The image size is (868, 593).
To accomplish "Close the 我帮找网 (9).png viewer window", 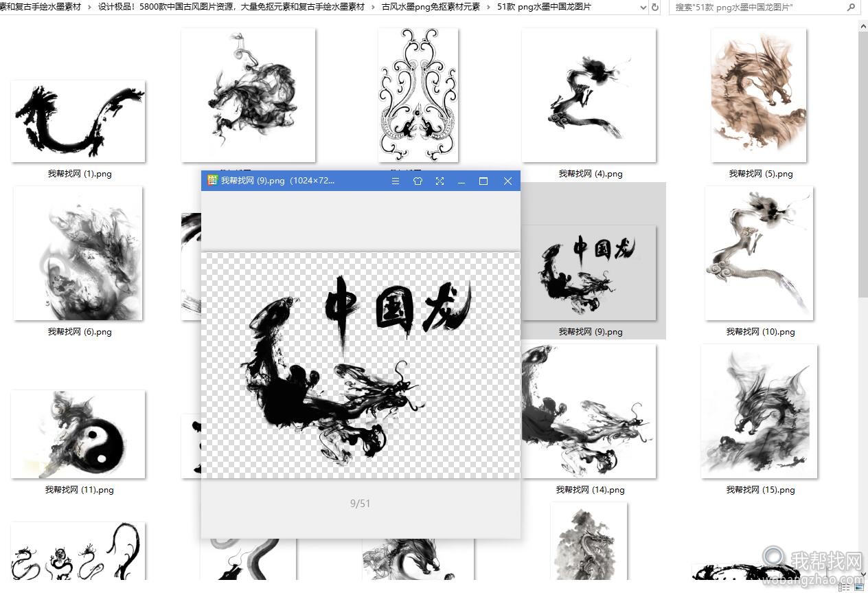I will [507, 181].
